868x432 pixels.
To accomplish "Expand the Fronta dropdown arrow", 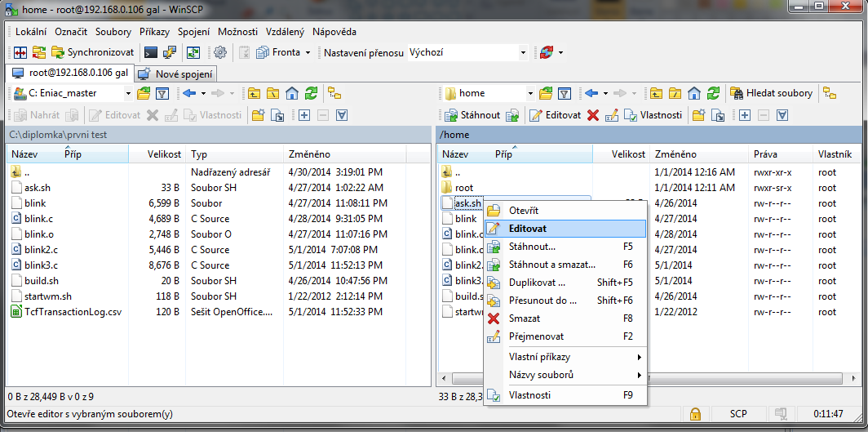I will coord(308,52).
